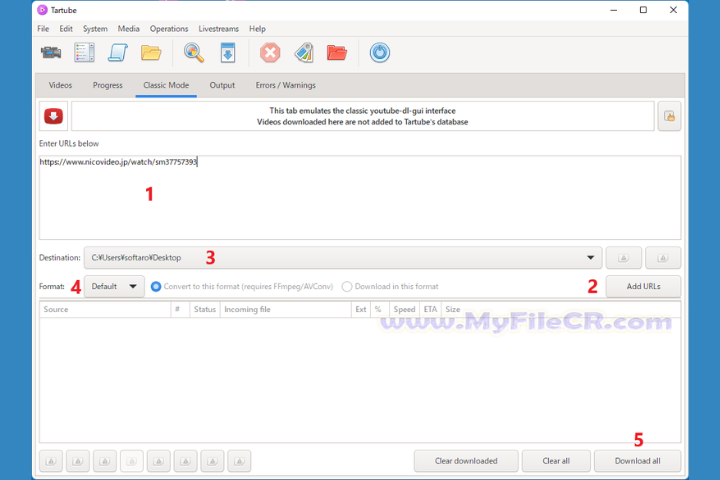Click the Status column header
The width and height of the screenshot is (720, 480).
pyautogui.click(x=205, y=309)
